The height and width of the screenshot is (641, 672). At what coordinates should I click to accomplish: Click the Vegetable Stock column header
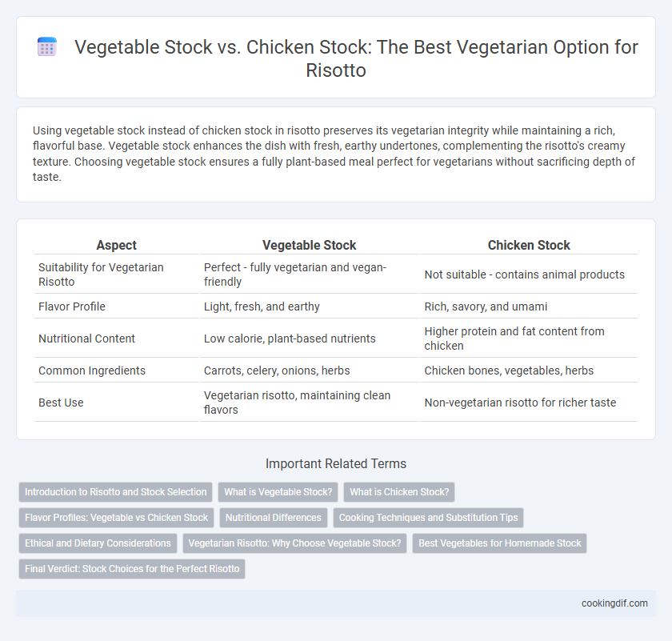click(309, 245)
